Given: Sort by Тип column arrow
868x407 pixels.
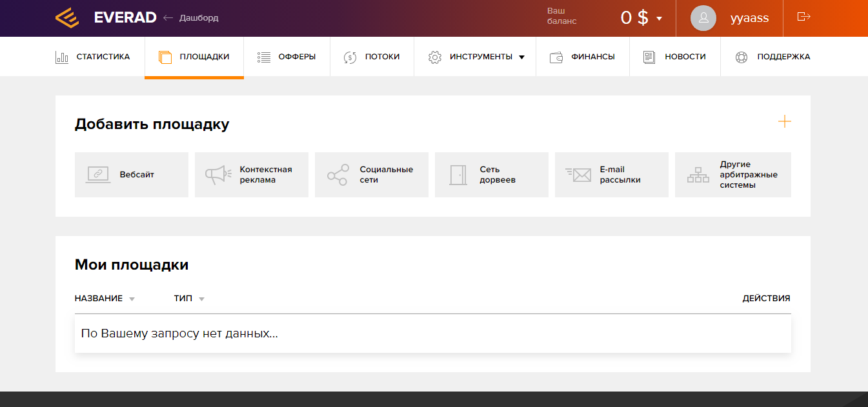Looking at the screenshot, I should 201,299.
